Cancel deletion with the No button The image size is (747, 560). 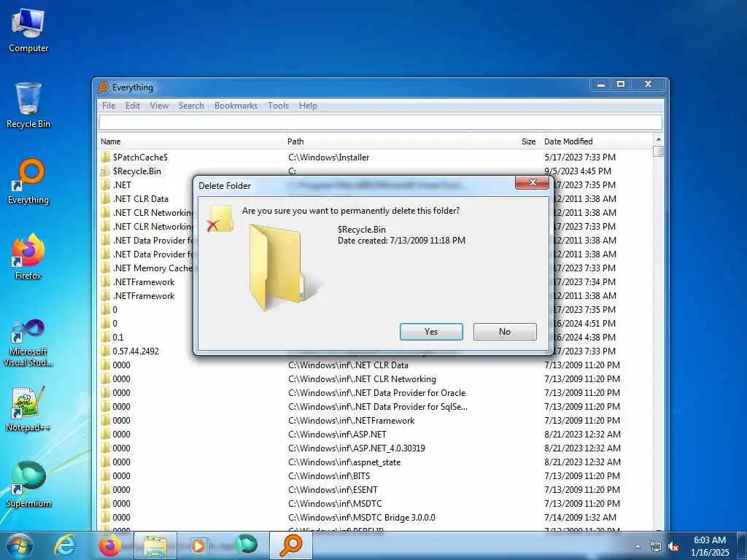(x=505, y=332)
